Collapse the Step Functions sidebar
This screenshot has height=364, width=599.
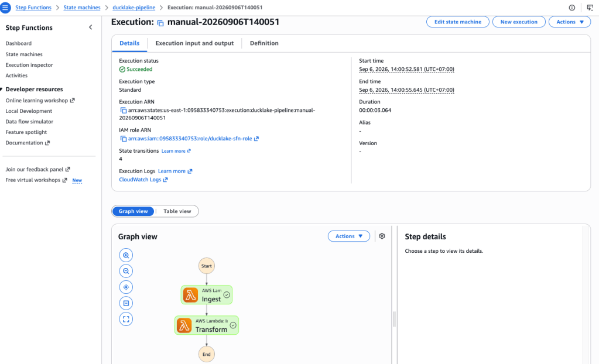click(91, 27)
